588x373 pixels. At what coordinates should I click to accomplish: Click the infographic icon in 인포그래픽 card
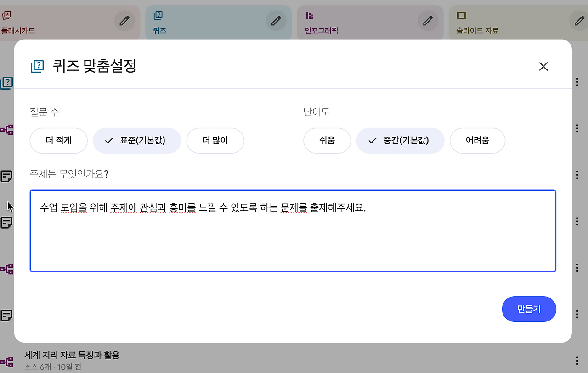(310, 16)
